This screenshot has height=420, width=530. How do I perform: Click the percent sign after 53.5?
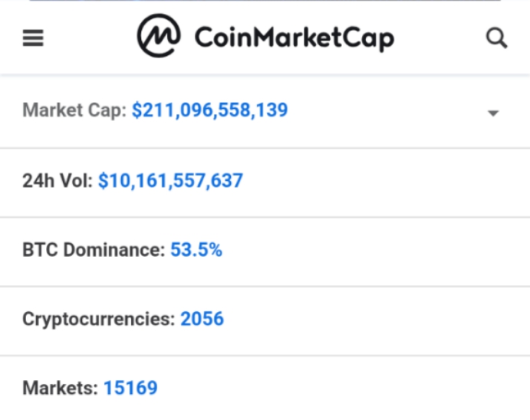pyautogui.click(x=215, y=250)
